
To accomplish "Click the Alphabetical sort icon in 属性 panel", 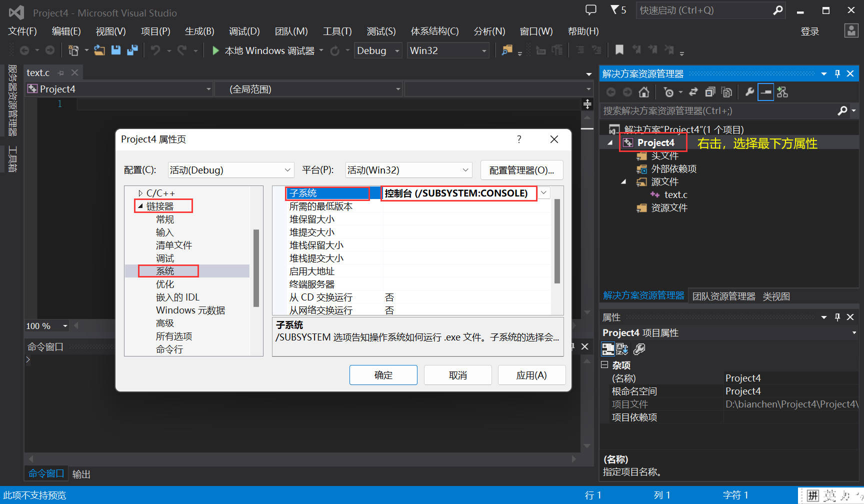I will (622, 349).
